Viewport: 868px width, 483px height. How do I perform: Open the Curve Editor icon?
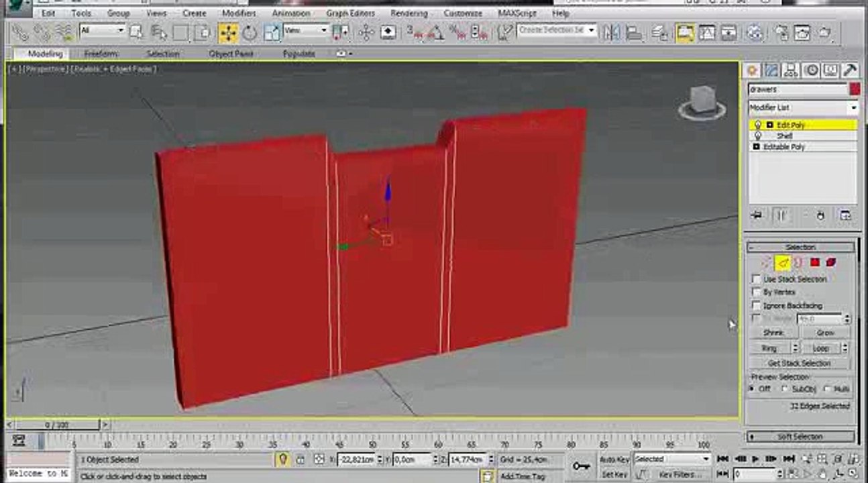[707, 32]
